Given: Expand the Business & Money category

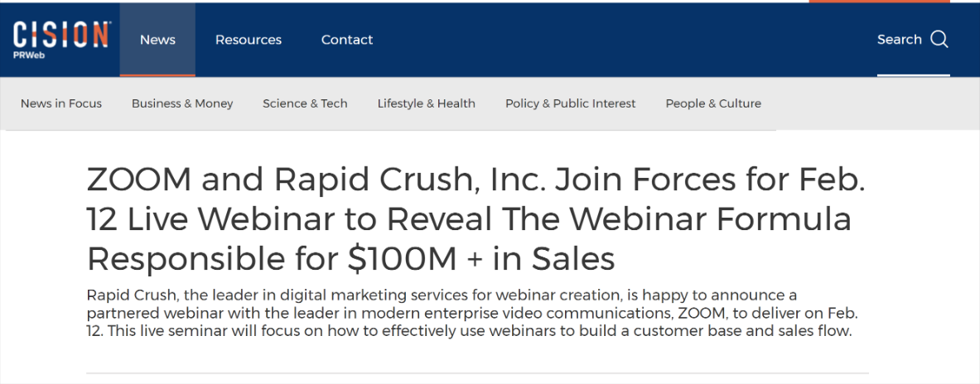Looking at the screenshot, I should (x=182, y=103).
